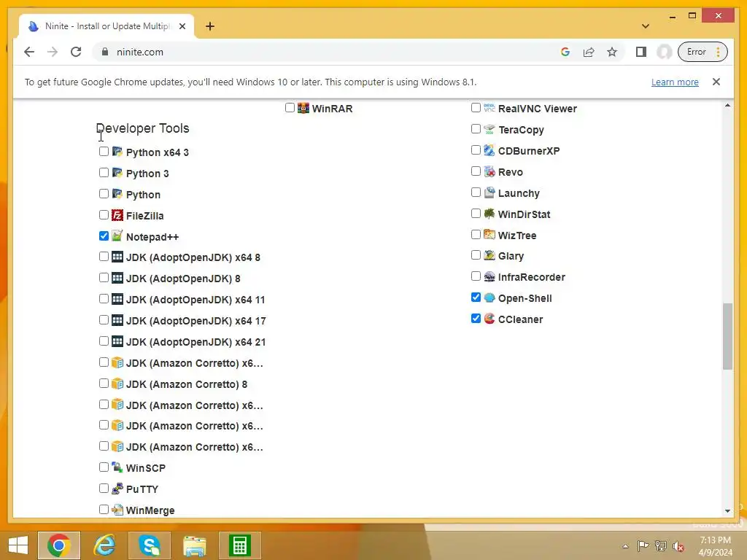Open the tab search dropdown chevron
The height and width of the screenshot is (560, 747).
(x=645, y=26)
